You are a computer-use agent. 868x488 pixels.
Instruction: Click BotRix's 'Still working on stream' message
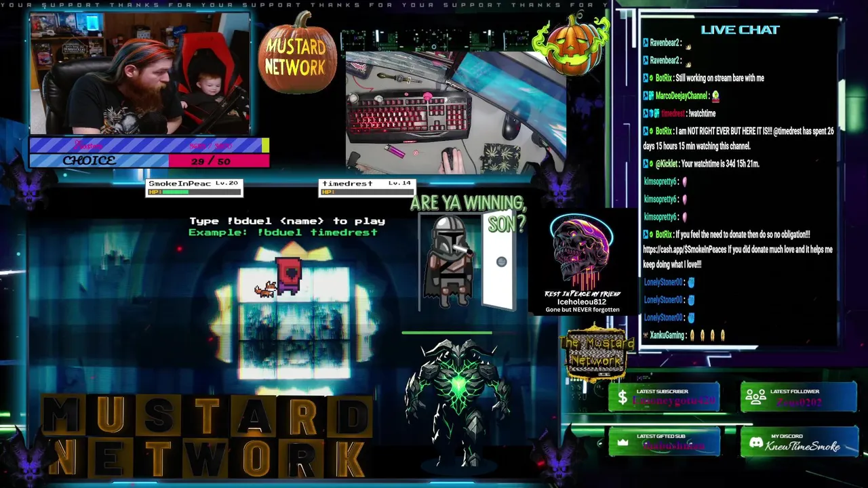(x=703, y=78)
